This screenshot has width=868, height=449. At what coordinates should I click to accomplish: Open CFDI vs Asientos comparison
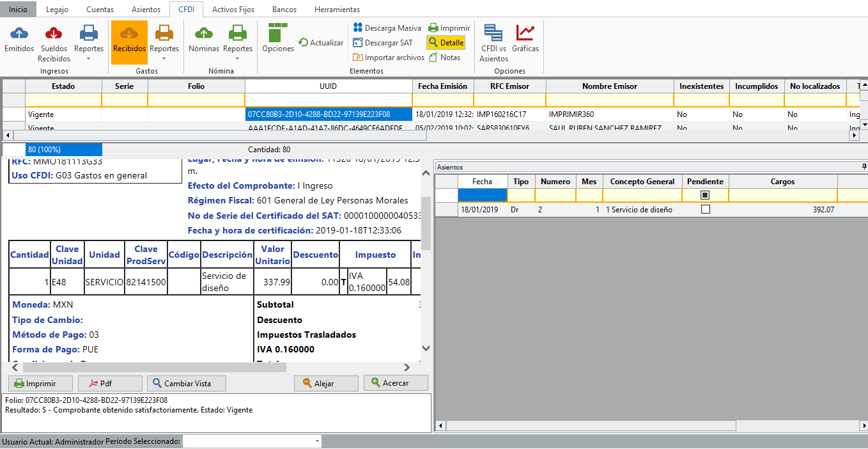click(x=493, y=33)
